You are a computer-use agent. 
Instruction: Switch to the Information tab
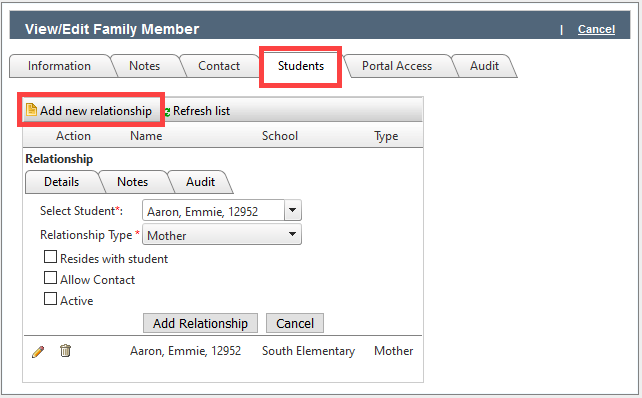click(x=59, y=66)
